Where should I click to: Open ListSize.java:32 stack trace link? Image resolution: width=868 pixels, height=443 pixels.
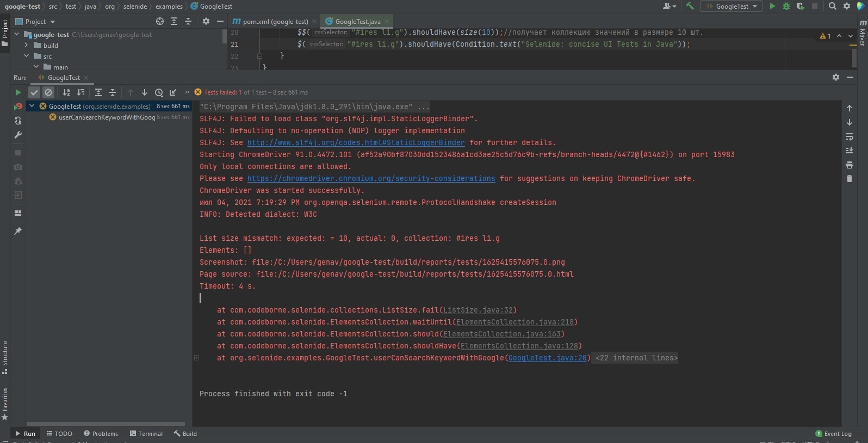pyautogui.click(x=478, y=310)
